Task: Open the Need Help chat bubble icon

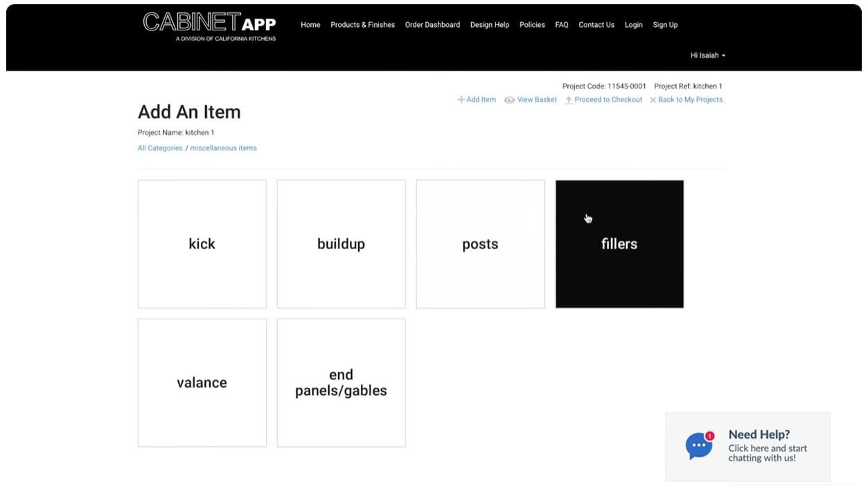Action: tap(698, 445)
